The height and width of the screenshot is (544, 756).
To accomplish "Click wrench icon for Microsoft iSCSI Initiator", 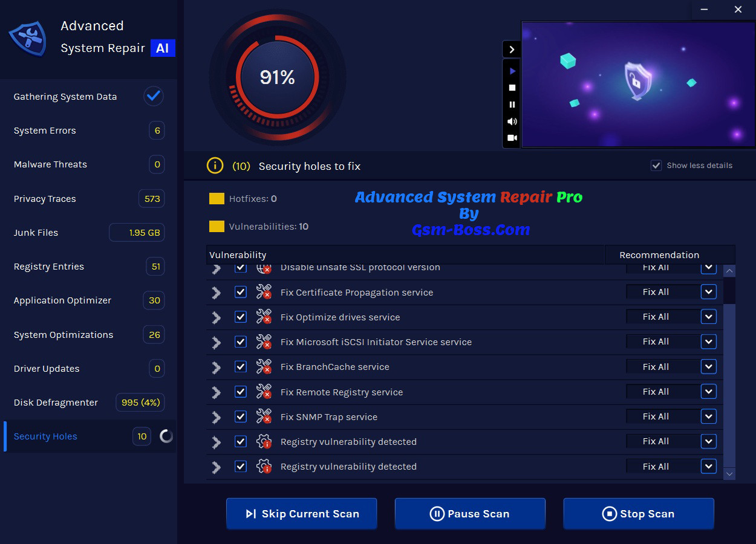I will (x=264, y=342).
